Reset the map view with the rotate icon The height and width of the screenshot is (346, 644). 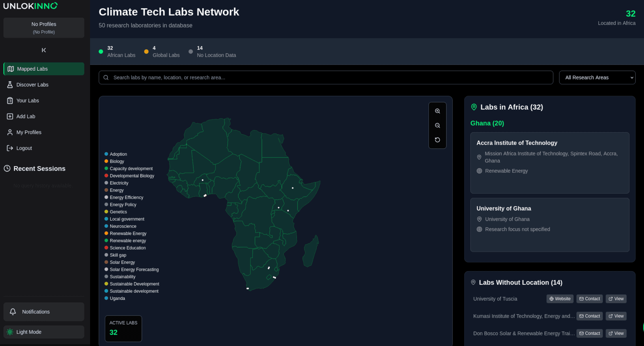437,140
